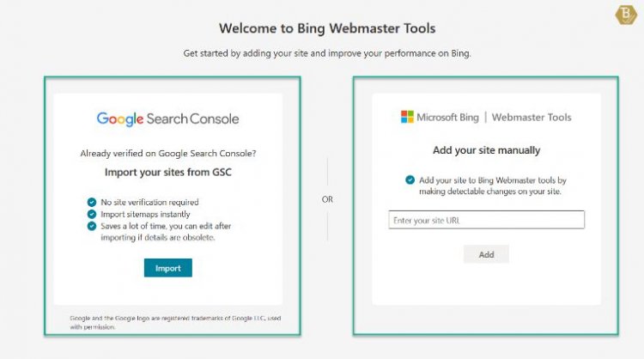Viewport: 644px width, 359px height.
Task: Click the Google Search Console logo
Action: click(x=167, y=119)
